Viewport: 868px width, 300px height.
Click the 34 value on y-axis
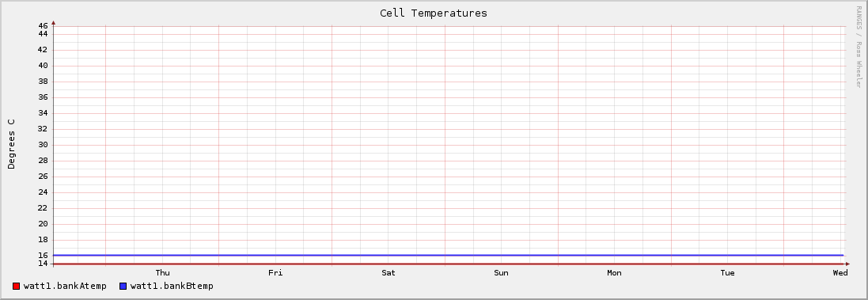click(44, 113)
